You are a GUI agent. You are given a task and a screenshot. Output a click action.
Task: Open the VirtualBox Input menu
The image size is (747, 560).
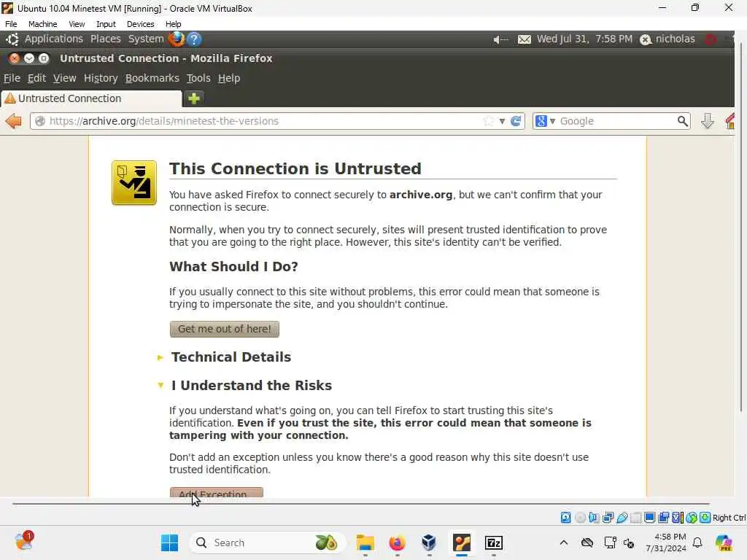[106, 24]
